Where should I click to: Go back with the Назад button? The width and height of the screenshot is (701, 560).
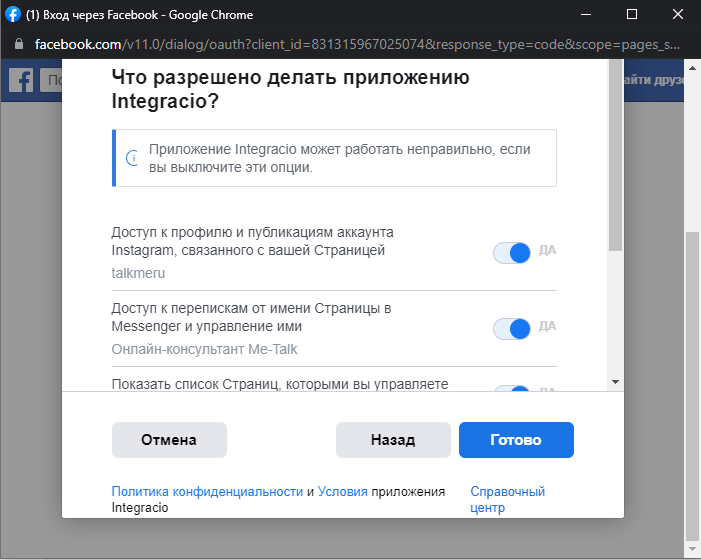pyautogui.click(x=393, y=440)
